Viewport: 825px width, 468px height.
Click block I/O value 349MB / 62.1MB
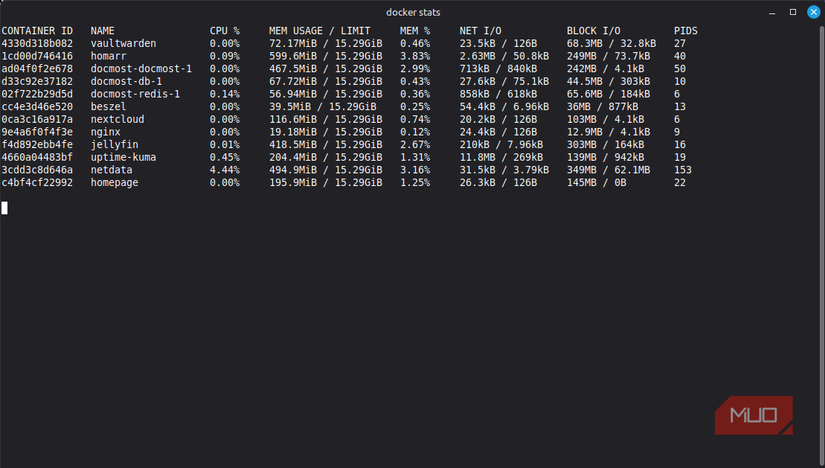[609, 170]
